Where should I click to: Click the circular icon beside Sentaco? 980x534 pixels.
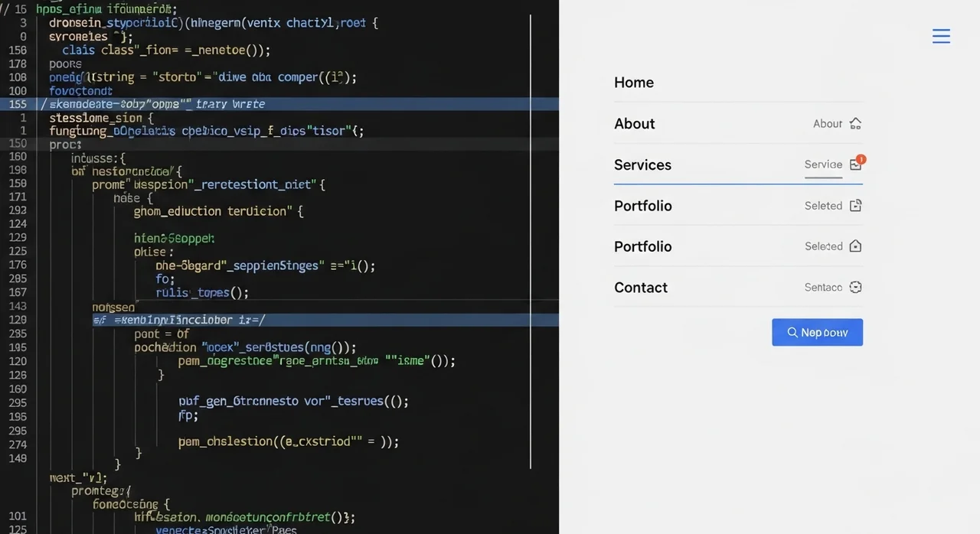pyautogui.click(x=855, y=287)
